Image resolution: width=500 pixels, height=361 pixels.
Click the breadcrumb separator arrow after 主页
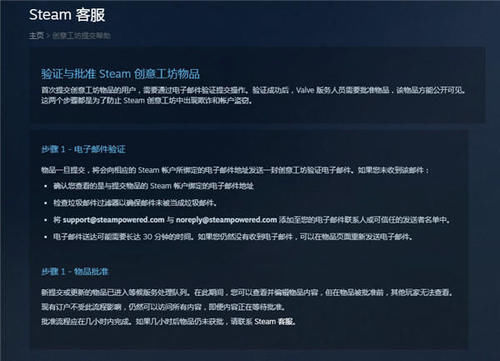(x=48, y=36)
